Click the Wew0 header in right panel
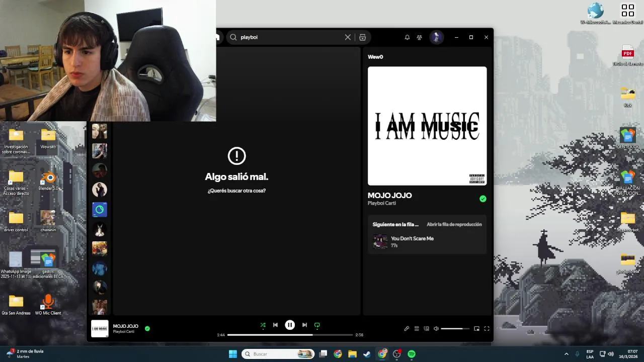This screenshot has width=644, height=362. tap(375, 57)
